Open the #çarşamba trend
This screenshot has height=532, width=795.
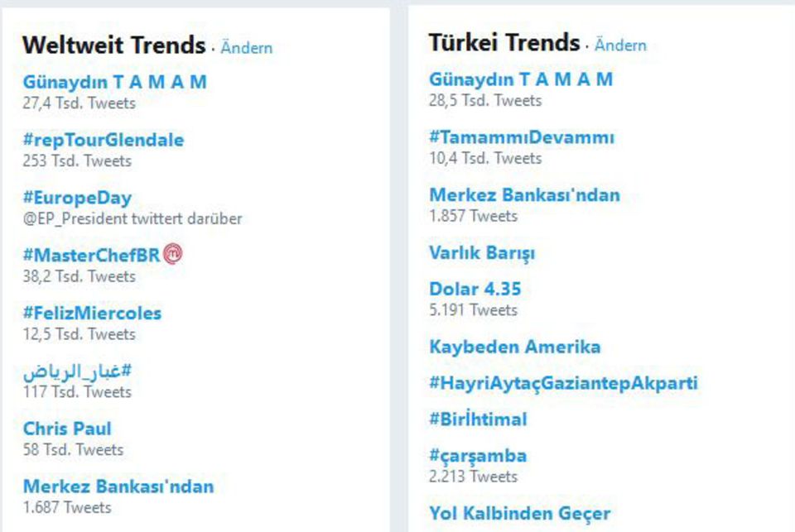pos(478,456)
